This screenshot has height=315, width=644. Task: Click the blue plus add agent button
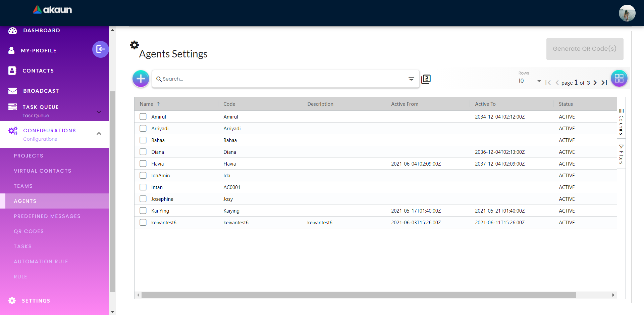(141, 79)
